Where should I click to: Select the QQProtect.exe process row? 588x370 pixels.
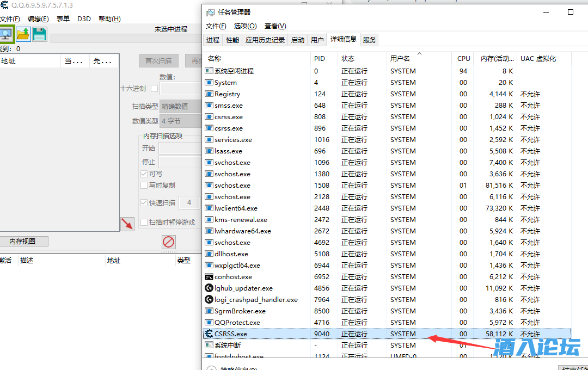coord(237,323)
